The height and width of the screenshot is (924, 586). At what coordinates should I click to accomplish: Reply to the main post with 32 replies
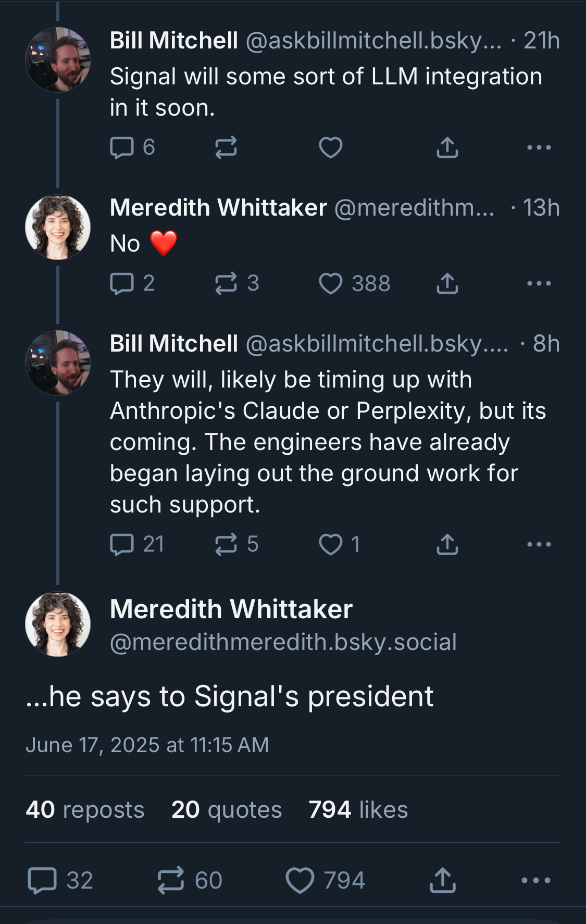(42, 881)
